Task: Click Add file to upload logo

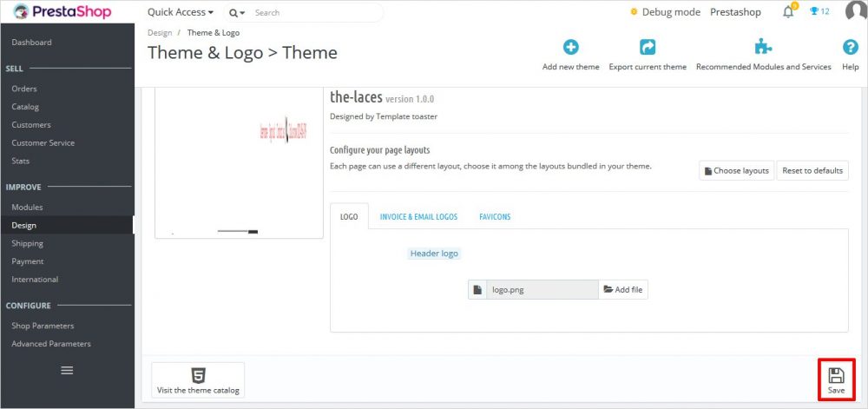Action: [623, 289]
